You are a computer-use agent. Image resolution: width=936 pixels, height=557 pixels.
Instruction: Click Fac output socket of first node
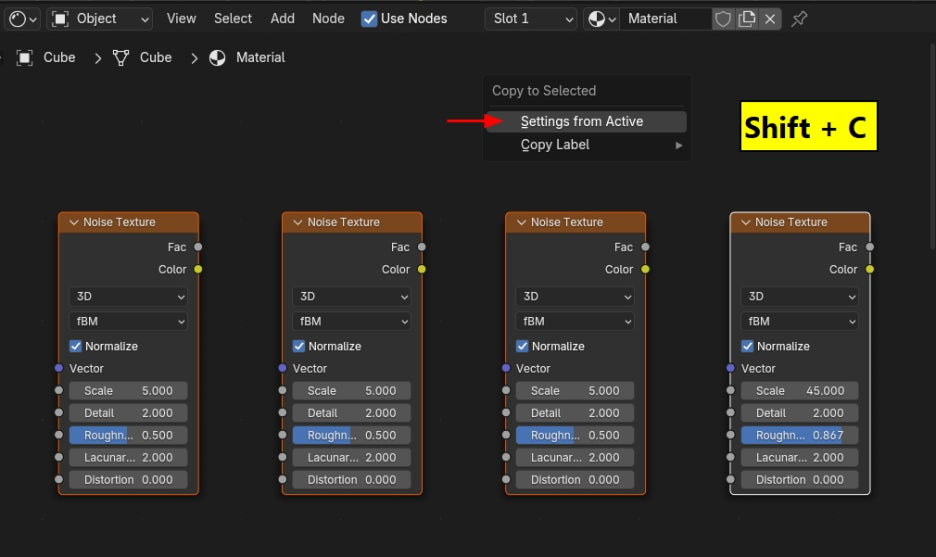coord(198,247)
